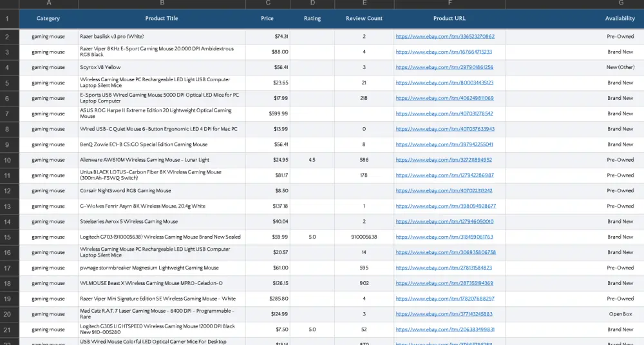Open the product URL for Scyrox V8 Yellow

coord(444,68)
